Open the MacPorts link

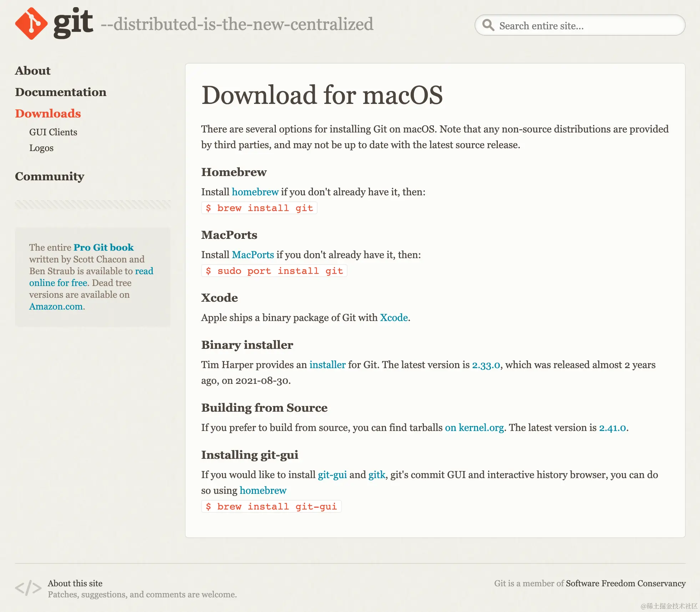[253, 255]
